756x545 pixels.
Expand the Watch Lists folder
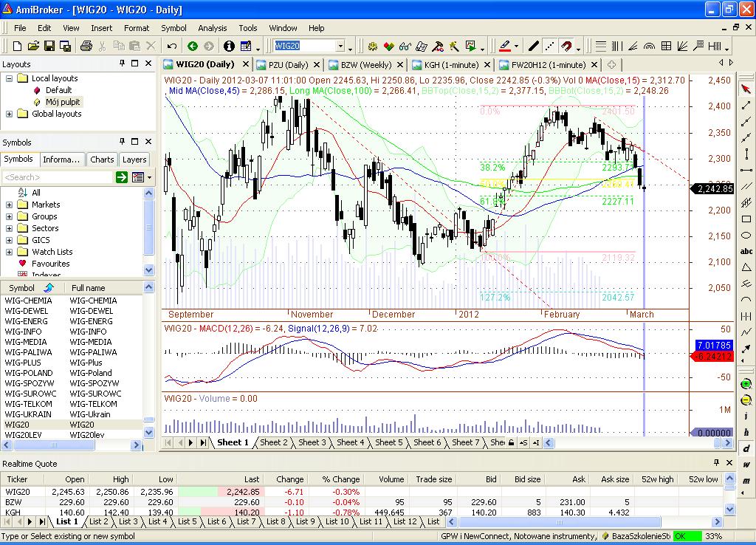click(x=9, y=252)
